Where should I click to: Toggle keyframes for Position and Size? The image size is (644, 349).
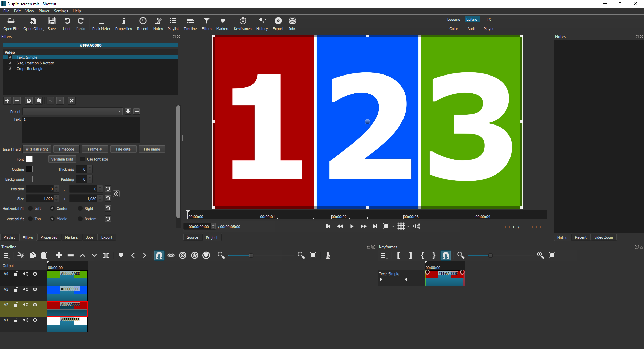click(116, 194)
